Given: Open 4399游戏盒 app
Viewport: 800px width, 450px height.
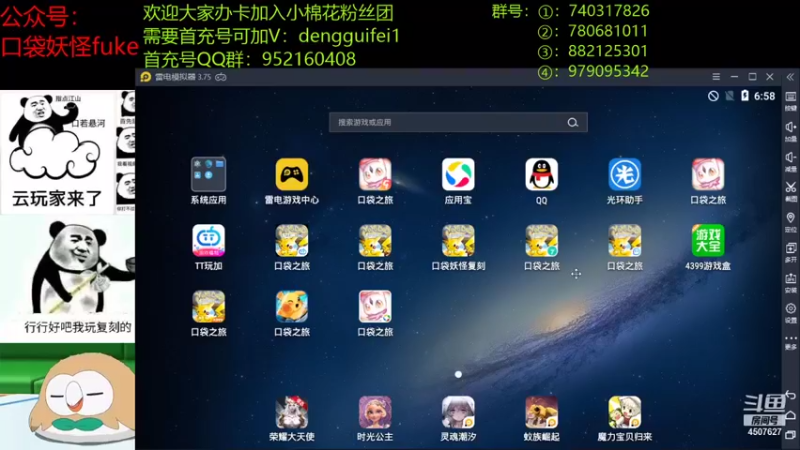Looking at the screenshot, I should point(708,240).
